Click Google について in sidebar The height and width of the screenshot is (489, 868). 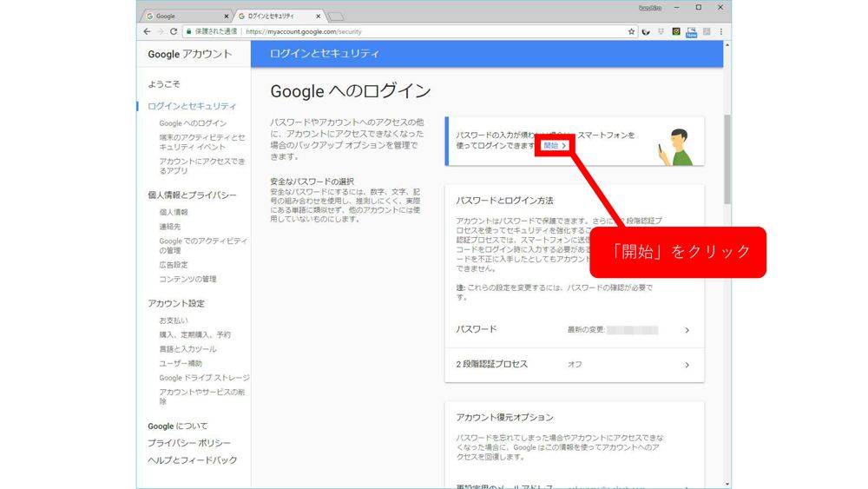(x=178, y=426)
